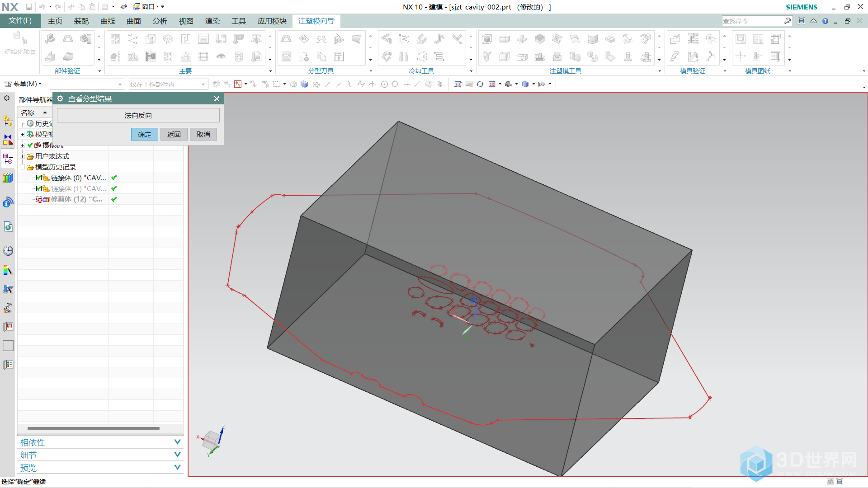Select the 注塑模向导 ribbon tab
868x488 pixels.
point(316,21)
